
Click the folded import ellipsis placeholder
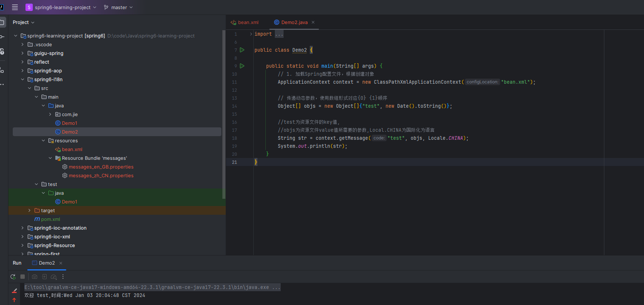point(279,34)
